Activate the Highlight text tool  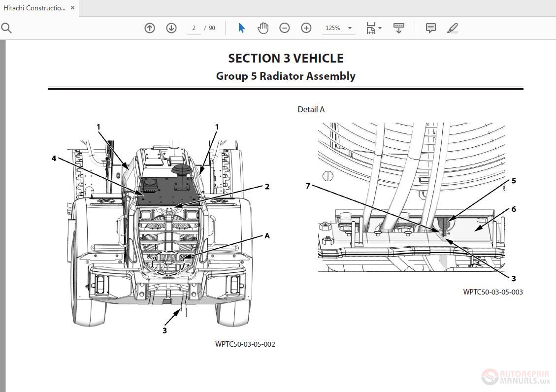pos(453,28)
